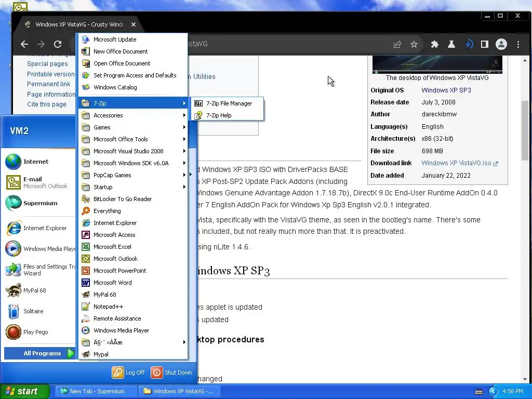532x399 pixels.
Task: Expand PopCap Games submenu
Action: (133, 175)
